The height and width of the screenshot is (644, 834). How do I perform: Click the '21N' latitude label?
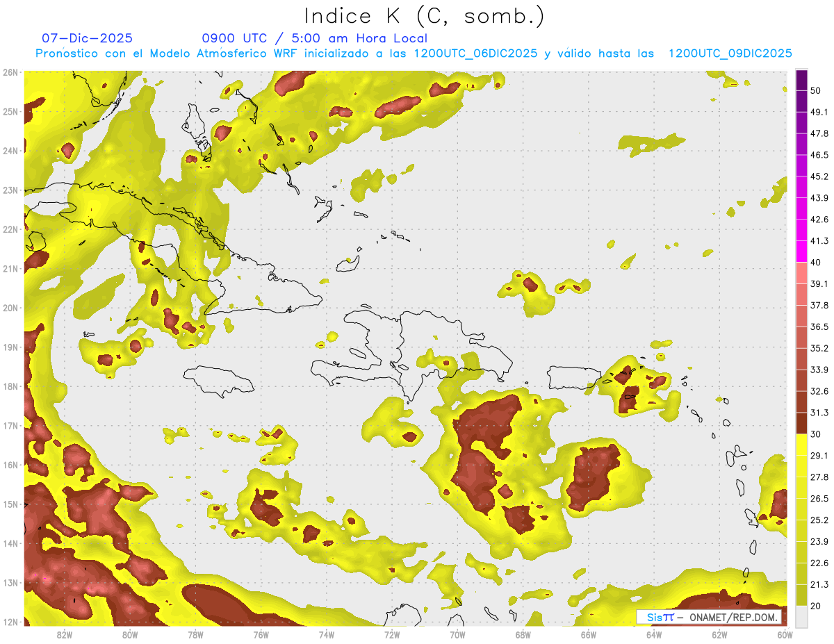point(10,268)
